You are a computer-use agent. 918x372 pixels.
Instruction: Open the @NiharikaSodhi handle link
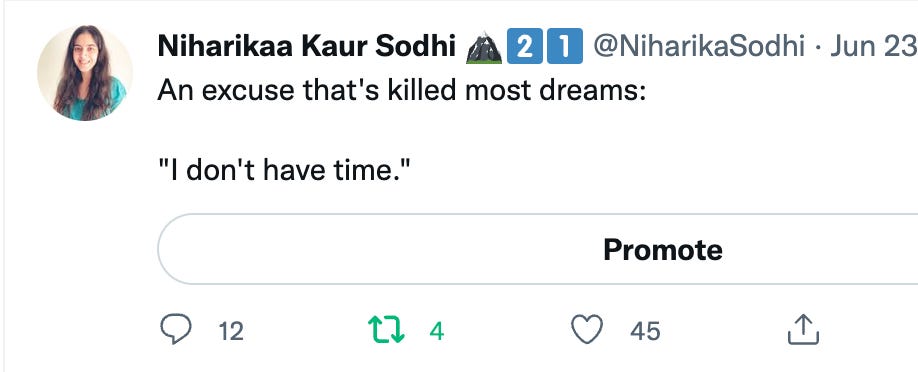click(699, 46)
